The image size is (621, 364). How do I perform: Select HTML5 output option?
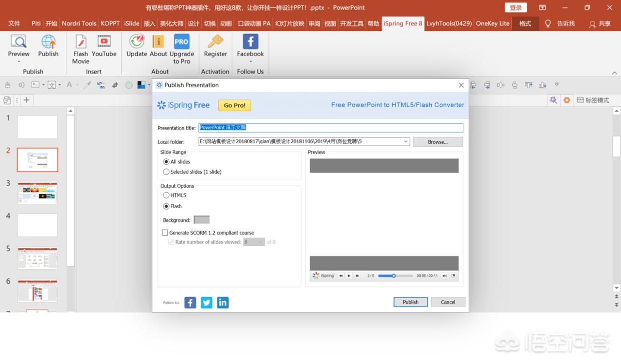click(166, 195)
